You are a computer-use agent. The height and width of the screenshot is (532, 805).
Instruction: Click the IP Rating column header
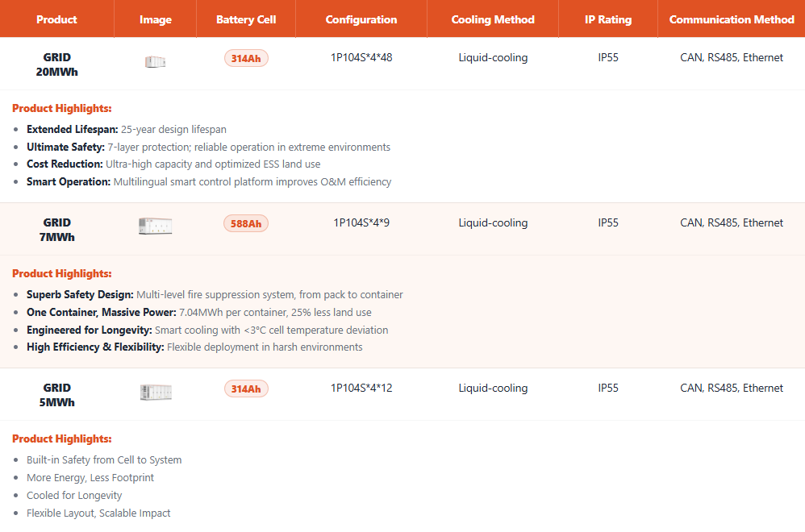[608, 19]
